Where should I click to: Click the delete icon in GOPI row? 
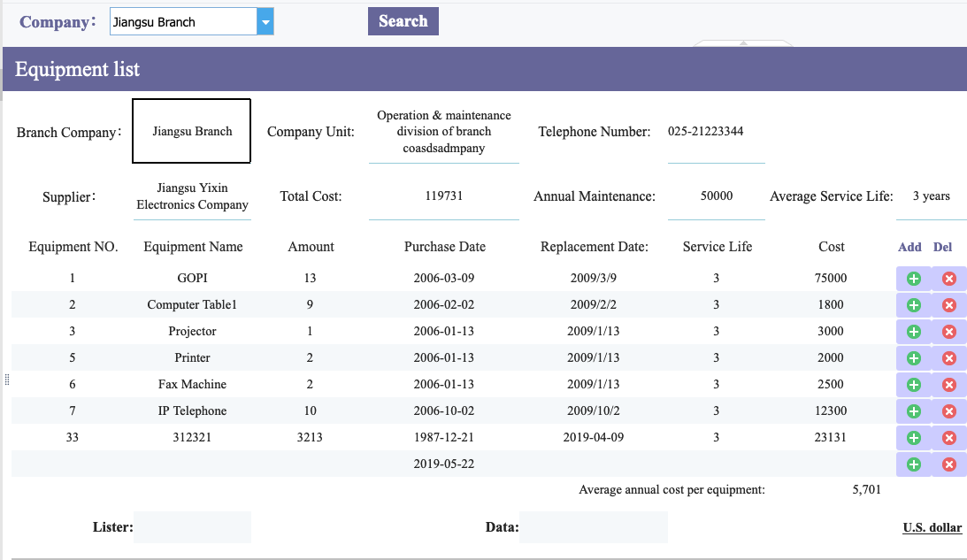(949, 279)
